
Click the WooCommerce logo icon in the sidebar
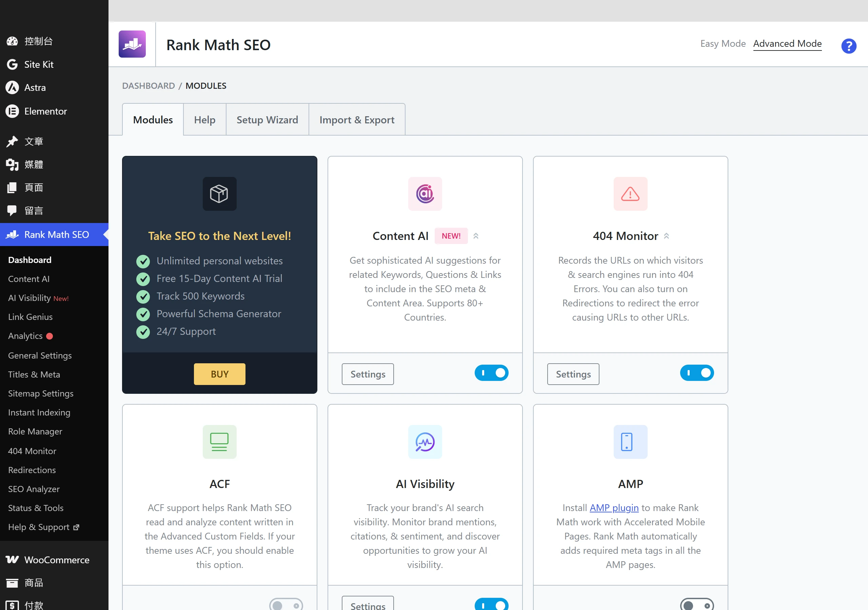pos(12,560)
